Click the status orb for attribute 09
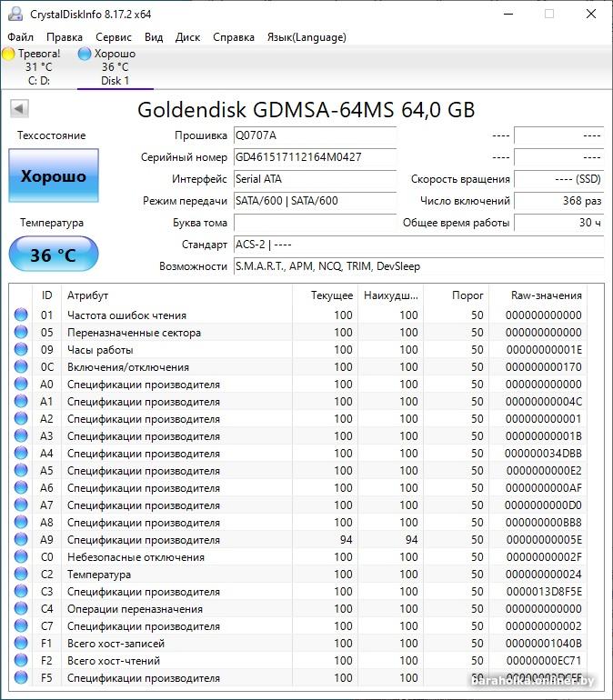 coord(21,349)
